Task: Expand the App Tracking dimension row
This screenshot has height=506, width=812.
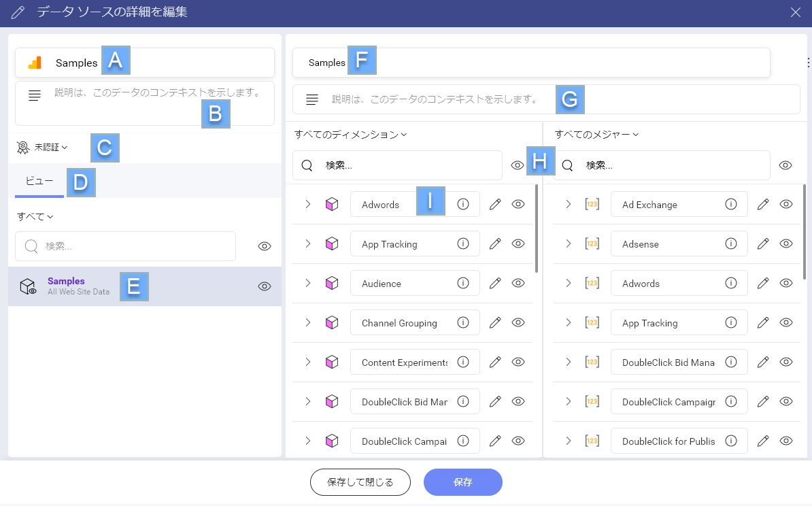Action: click(x=307, y=243)
